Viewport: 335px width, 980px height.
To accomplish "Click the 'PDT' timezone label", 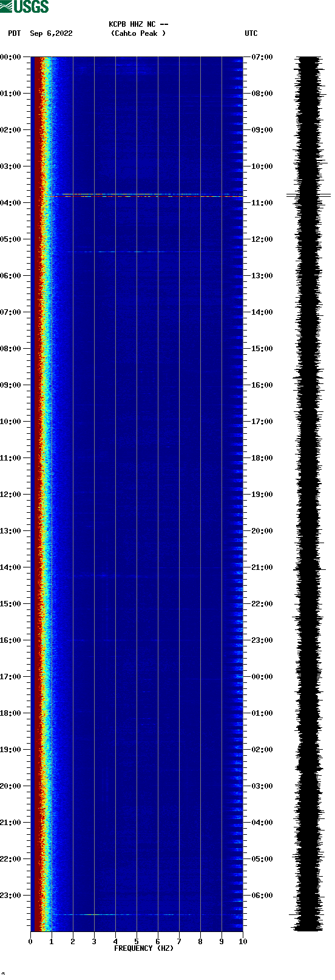I will [15, 33].
